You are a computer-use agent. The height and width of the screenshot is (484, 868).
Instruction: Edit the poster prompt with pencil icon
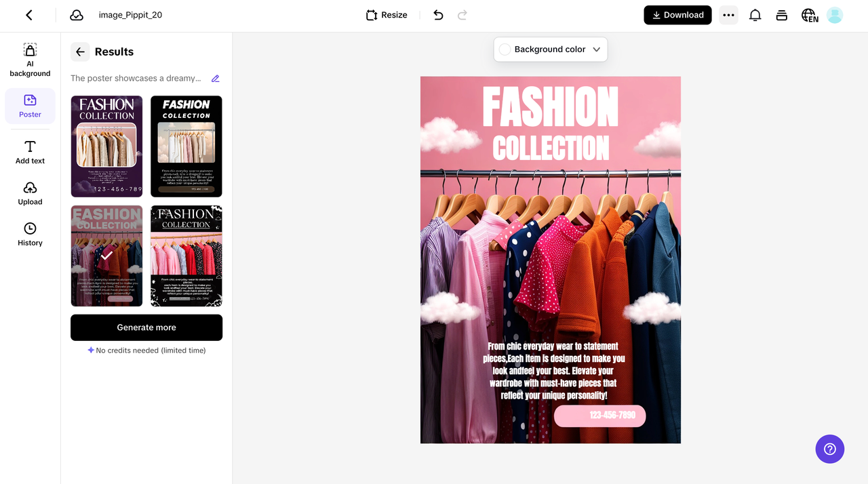tap(216, 79)
